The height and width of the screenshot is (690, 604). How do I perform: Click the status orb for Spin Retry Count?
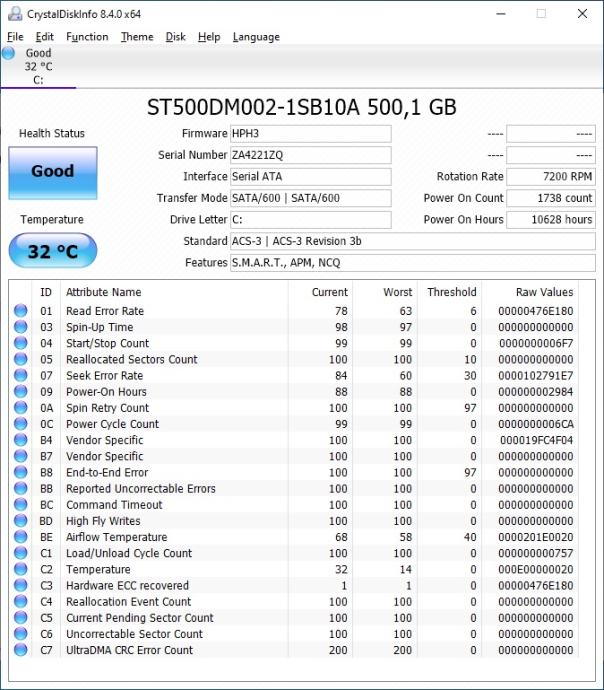[20, 407]
